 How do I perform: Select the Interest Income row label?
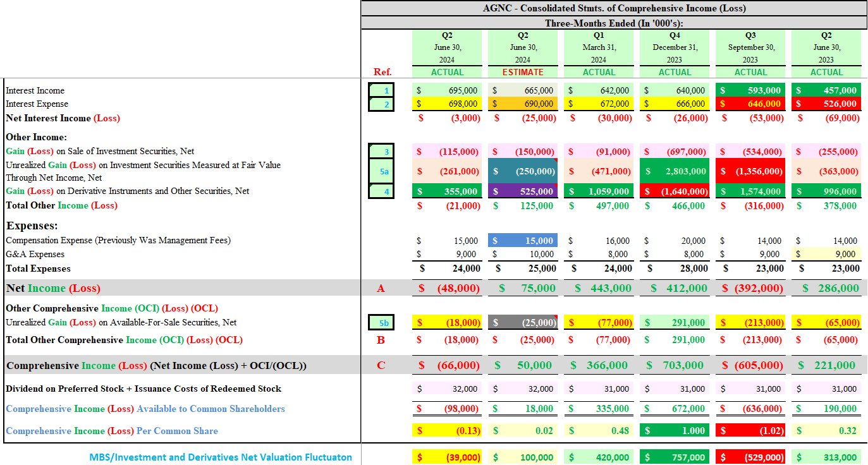[x=35, y=90]
